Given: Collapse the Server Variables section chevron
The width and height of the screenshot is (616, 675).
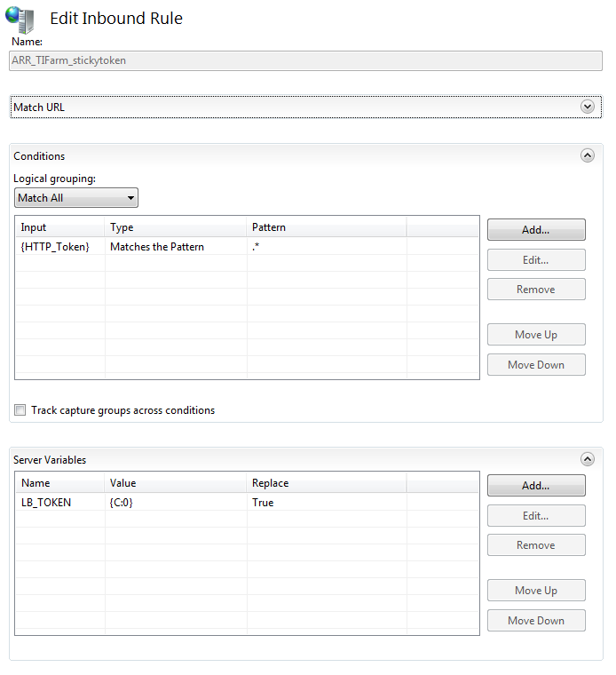Looking at the screenshot, I should click(x=588, y=459).
